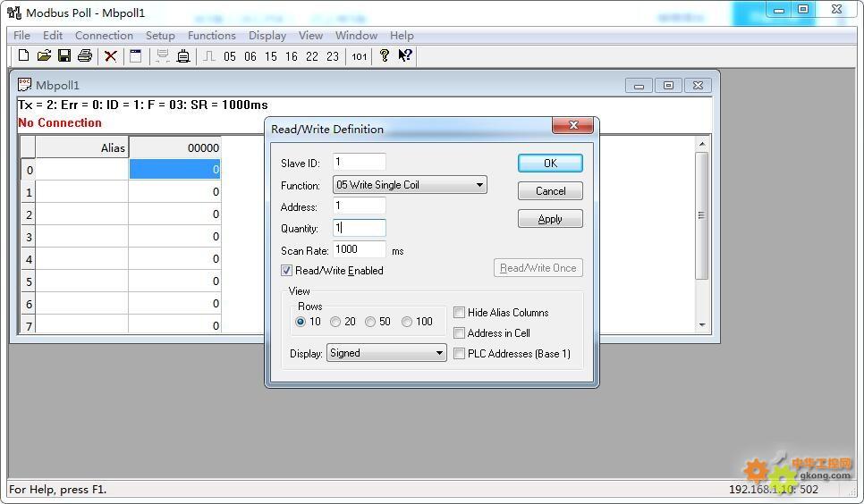Enable PLC Addresses (Base 1) checkbox
This screenshot has height=504, width=864.
point(459,354)
